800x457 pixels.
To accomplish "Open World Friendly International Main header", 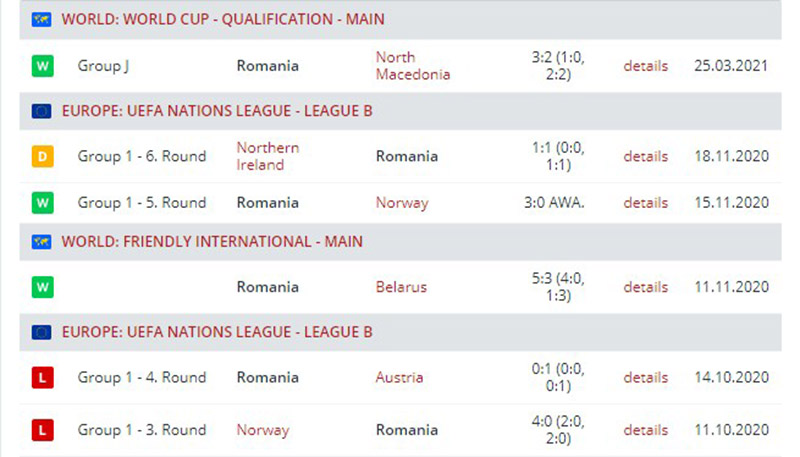I will [212, 242].
